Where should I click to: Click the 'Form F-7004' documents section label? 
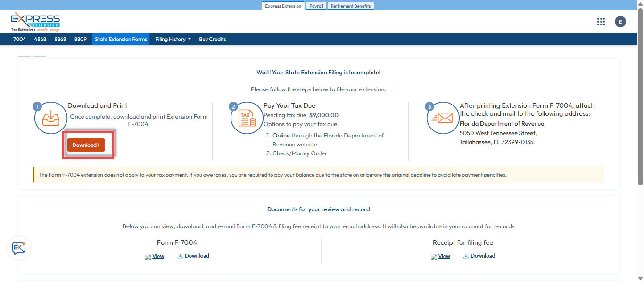[x=177, y=242]
